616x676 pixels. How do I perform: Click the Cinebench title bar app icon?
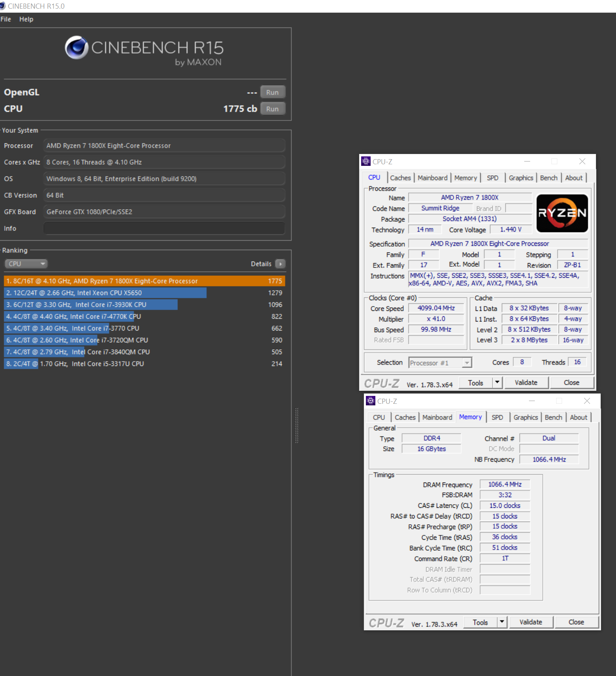tap(3, 6)
